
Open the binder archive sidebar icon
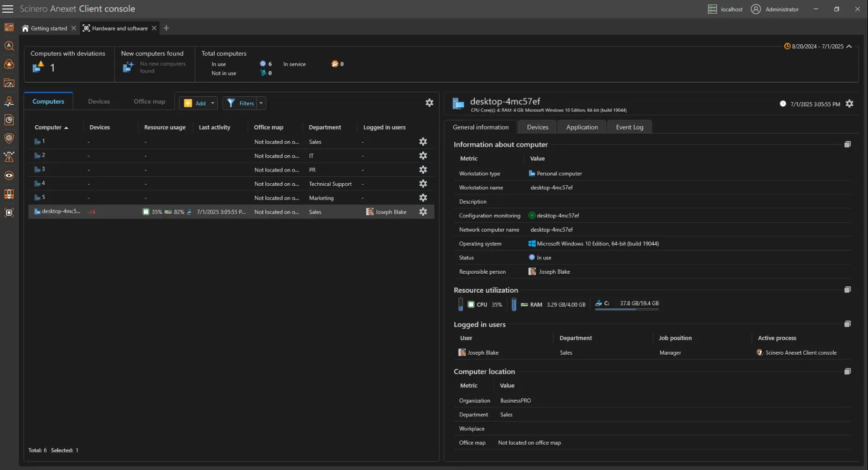[x=9, y=194]
